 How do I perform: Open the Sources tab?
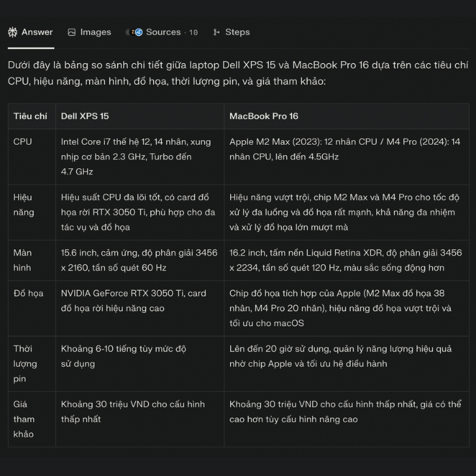[x=163, y=32]
